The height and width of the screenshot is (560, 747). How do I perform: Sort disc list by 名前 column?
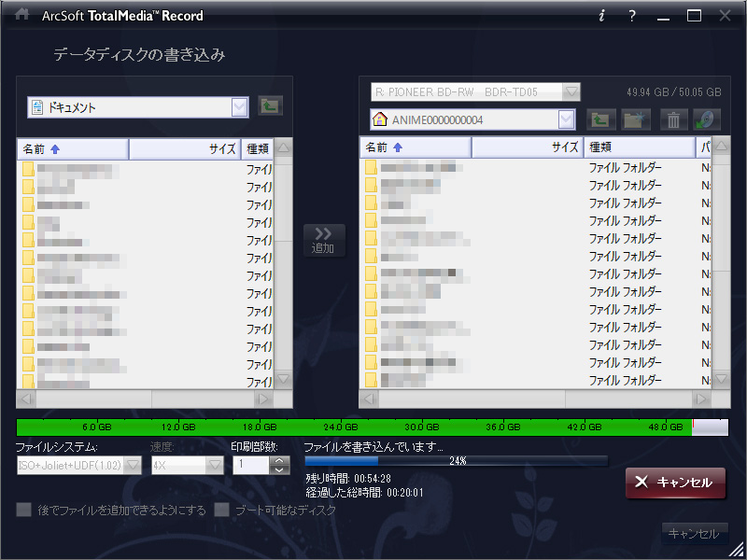click(416, 147)
